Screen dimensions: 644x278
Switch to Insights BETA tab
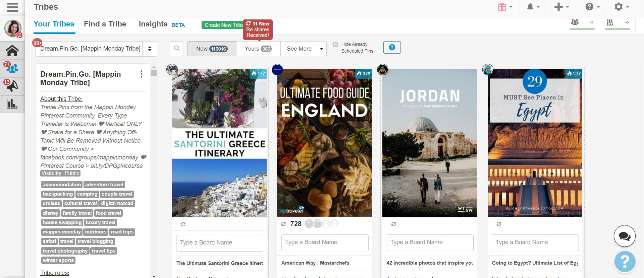click(162, 24)
